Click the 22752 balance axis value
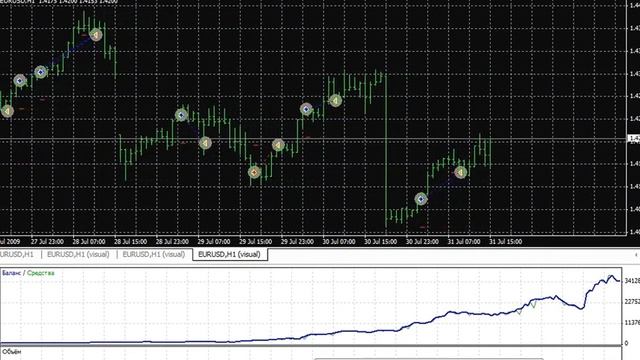Viewport: 640px width, 360px height. pyautogui.click(x=632, y=302)
